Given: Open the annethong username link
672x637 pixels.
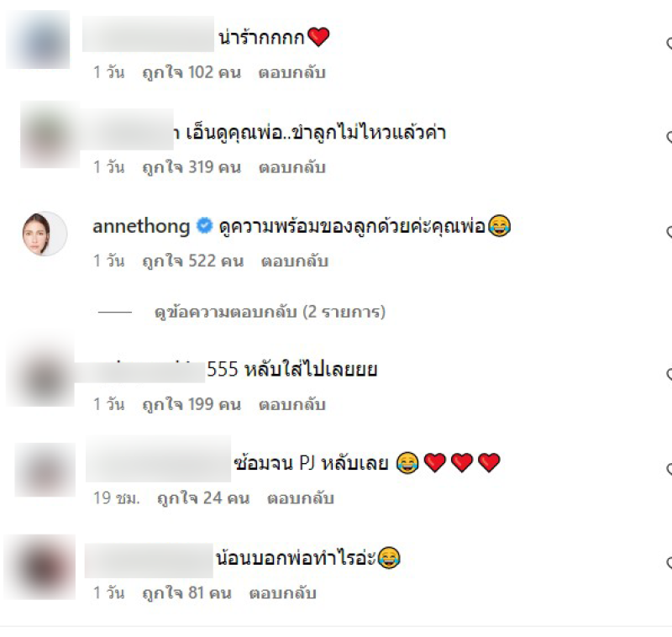Looking at the screenshot, I should pos(141,226).
